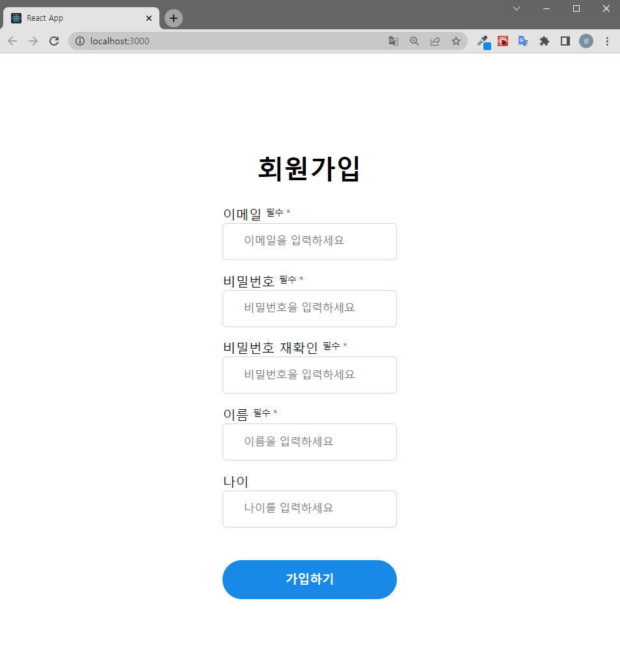Click the 회원가입 heading
The height and width of the screenshot is (672, 620).
(309, 168)
